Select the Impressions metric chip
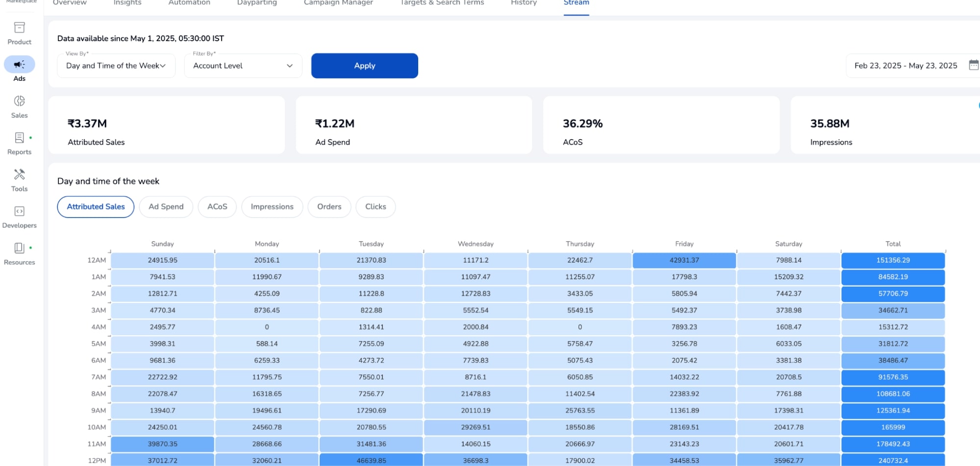980x466 pixels. coord(272,207)
